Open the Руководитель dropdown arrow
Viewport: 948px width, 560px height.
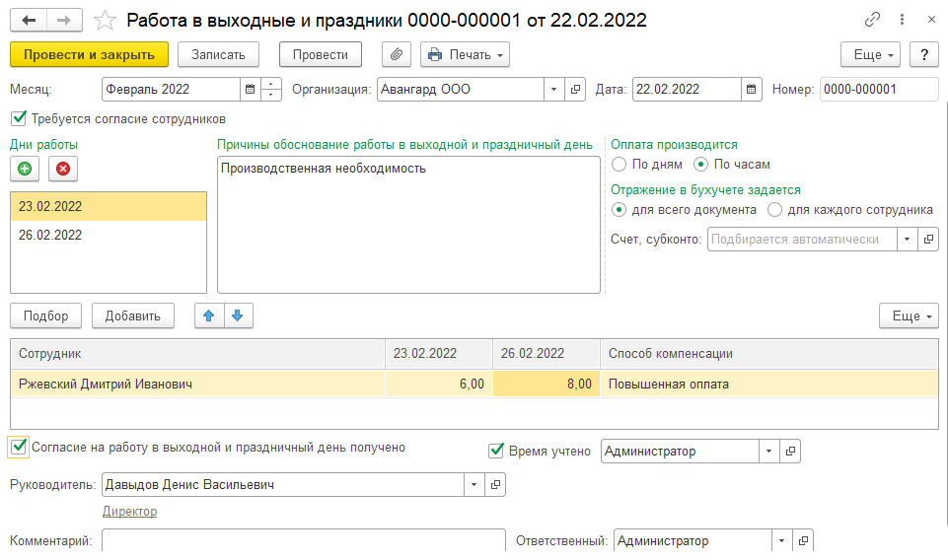point(474,485)
